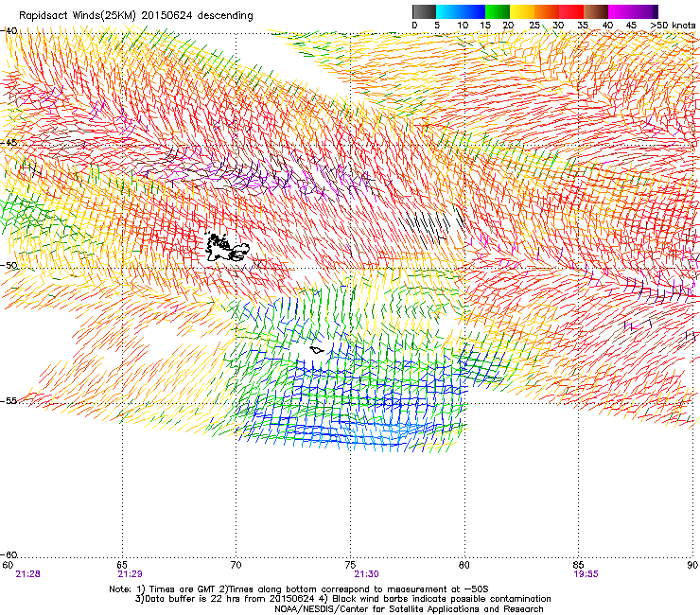The width and height of the screenshot is (700, 615).
Task: Click the '60' longitude label
Action: [8, 565]
